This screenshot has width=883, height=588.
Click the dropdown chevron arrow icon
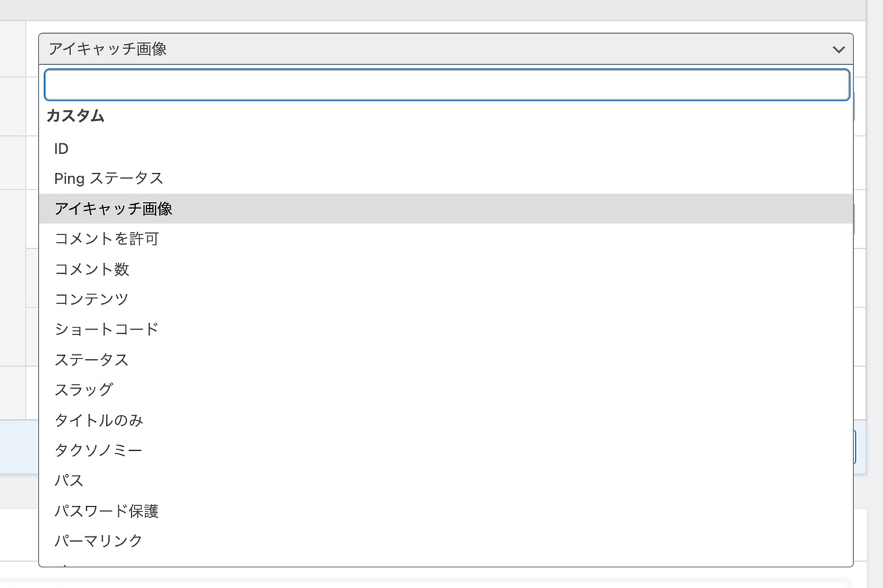[x=838, y=50]
